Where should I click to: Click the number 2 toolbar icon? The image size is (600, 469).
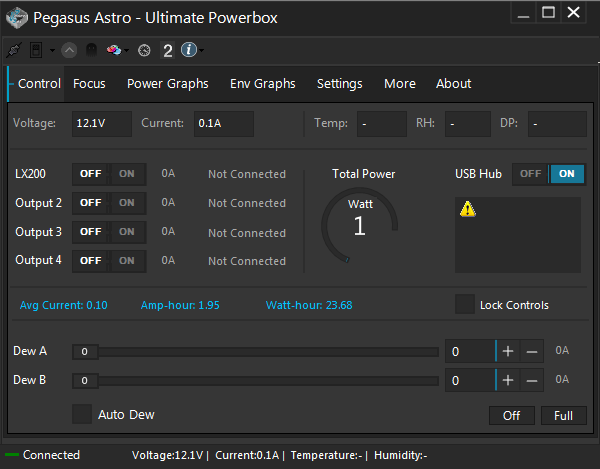168,50
